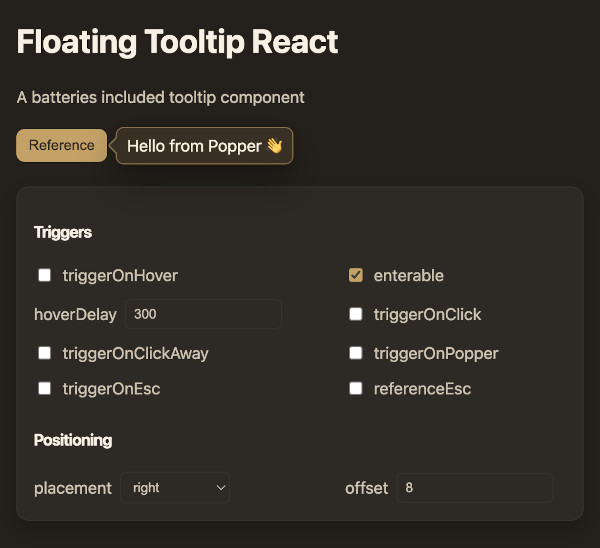The height and width of the screenshot is (548, 600).
Task: Click the 'Floating Tooltip React' heading
Action: 178,42
